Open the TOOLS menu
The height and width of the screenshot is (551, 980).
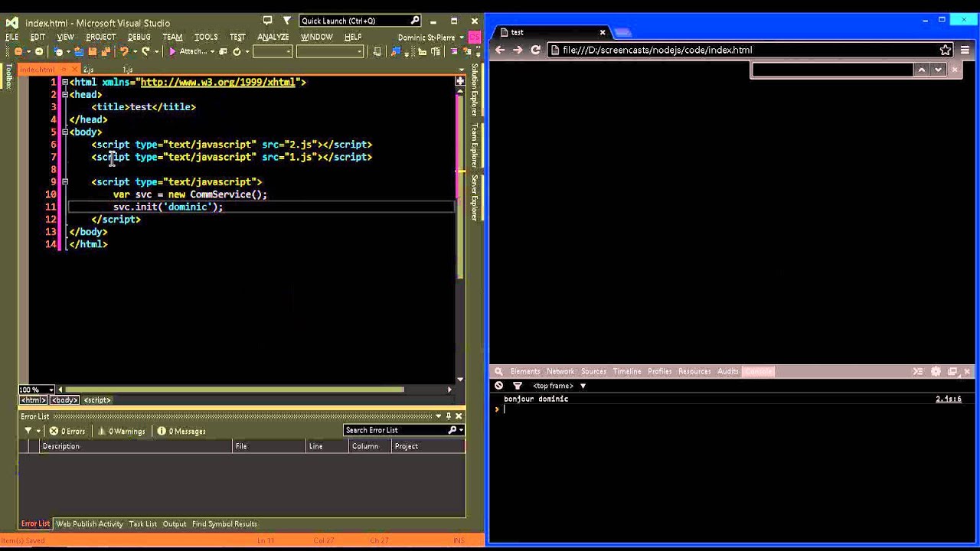[x=206, y=37]
